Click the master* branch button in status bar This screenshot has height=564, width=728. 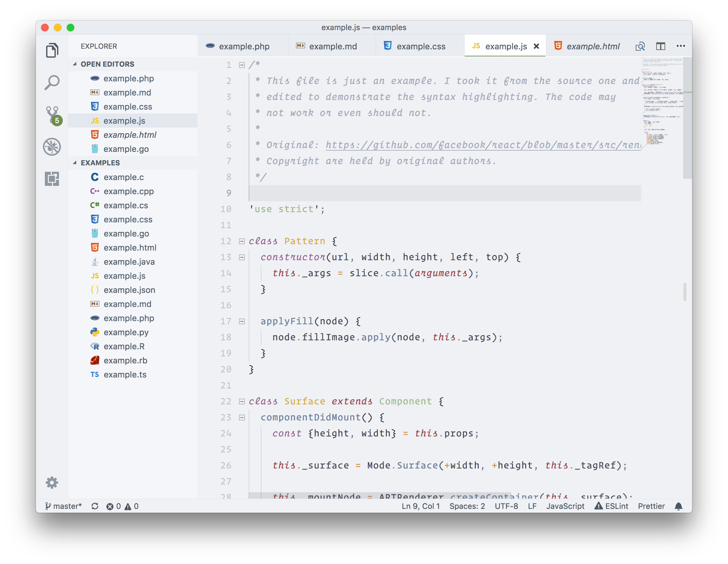[63, 506]
